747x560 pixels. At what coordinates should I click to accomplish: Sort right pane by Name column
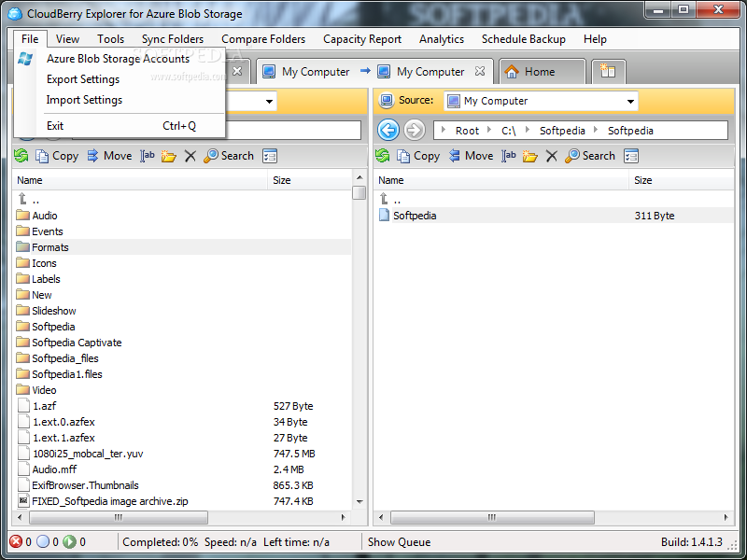point(501,180)
